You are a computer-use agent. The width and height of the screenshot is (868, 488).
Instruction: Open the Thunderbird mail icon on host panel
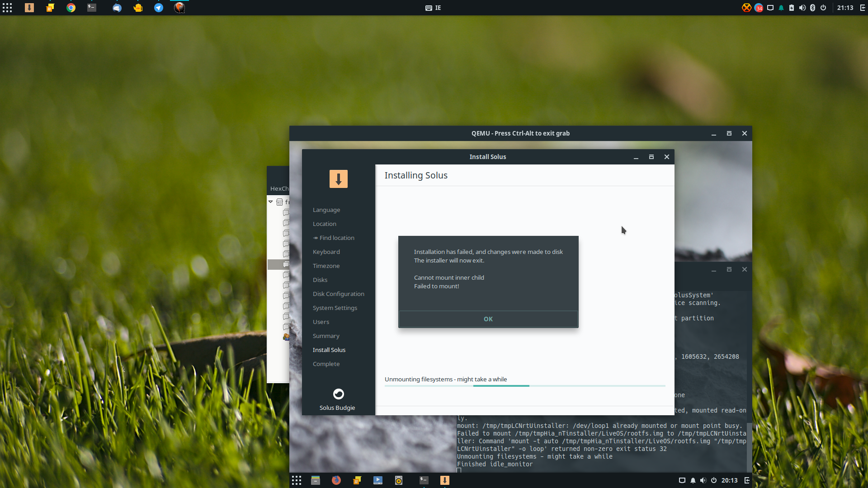pyautogui.click(x=117, y=8)
